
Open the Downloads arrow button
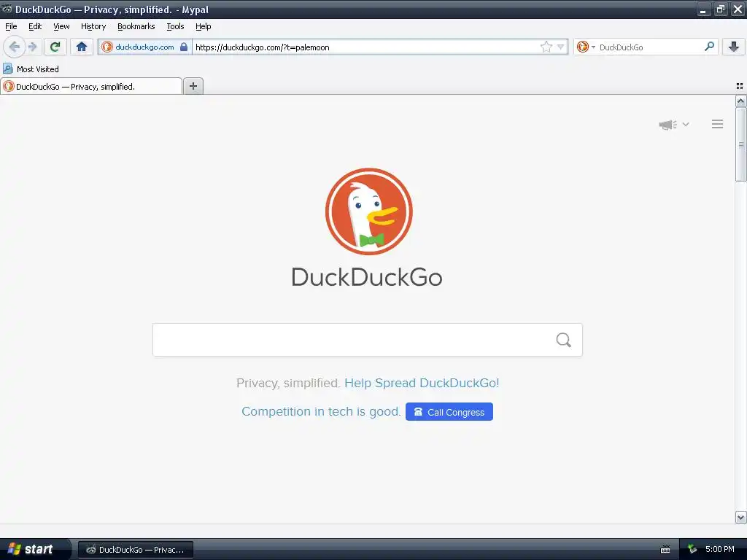point(734,47)
